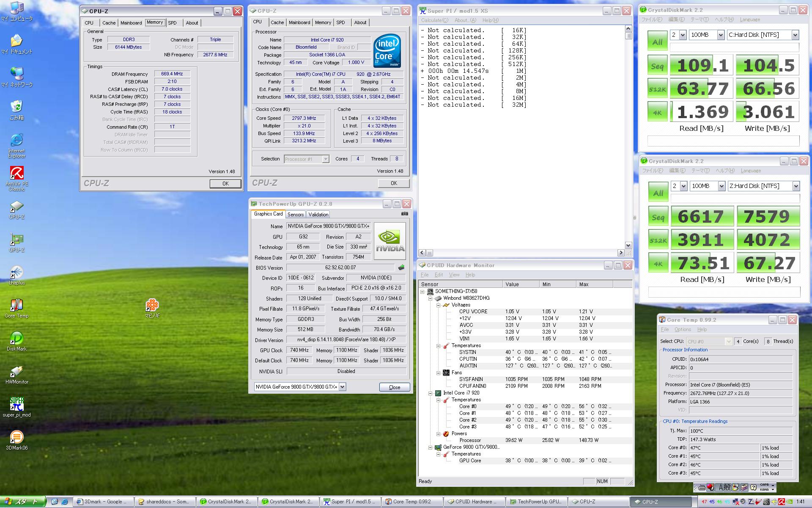Open the 3DMark06 desktop shortcut
Viewport: 812px width, 508px height.
click(x=16, y=437)
